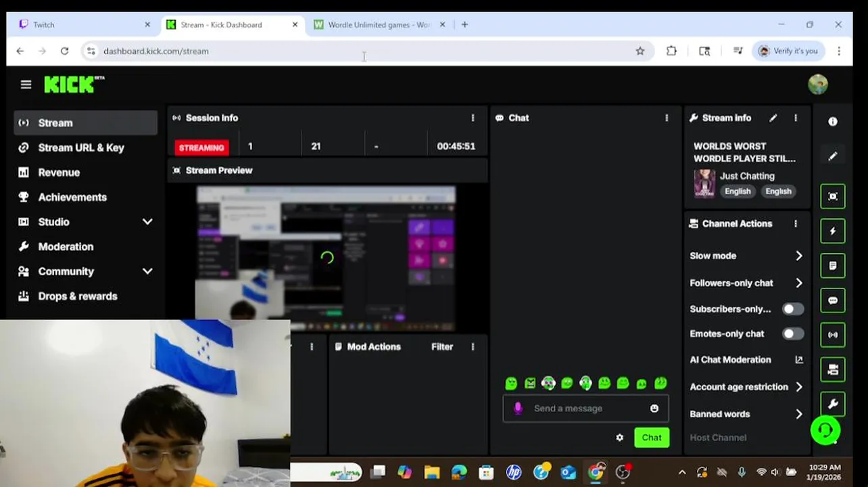Screen dimensions: 868x487
Task: Edit stream info with the pencil in Stream info header
Action: [x=773, y=118]
